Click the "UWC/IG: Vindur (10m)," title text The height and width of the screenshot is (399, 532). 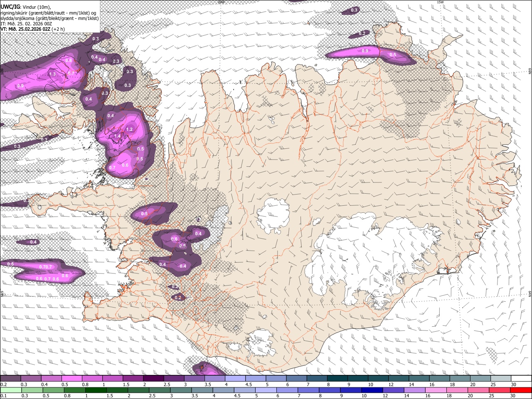pos(25,7)
